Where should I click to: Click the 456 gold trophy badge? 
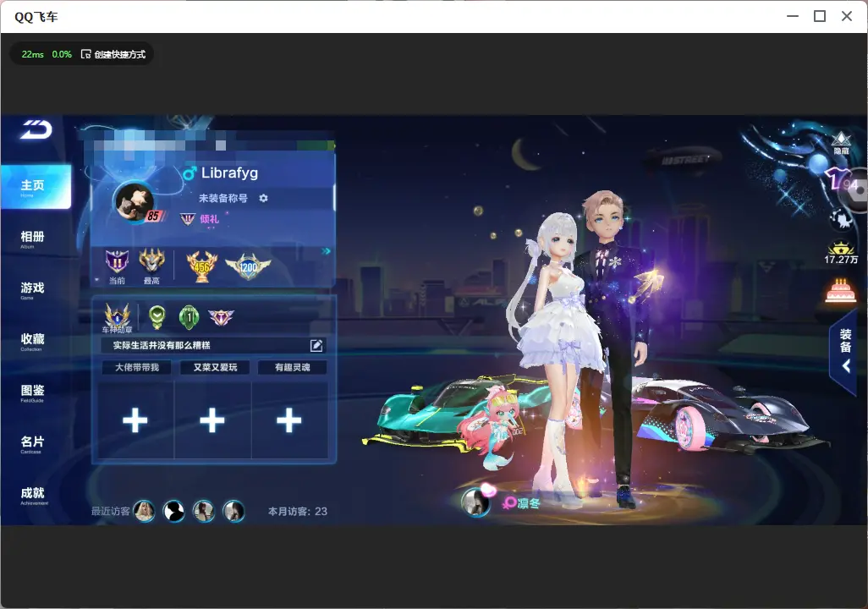(x=202, y=266)
